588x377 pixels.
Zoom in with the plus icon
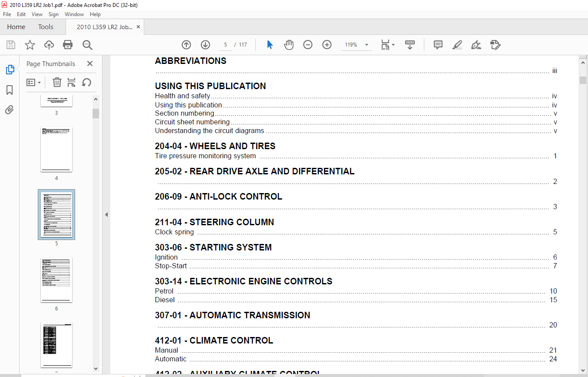(327, 45)
